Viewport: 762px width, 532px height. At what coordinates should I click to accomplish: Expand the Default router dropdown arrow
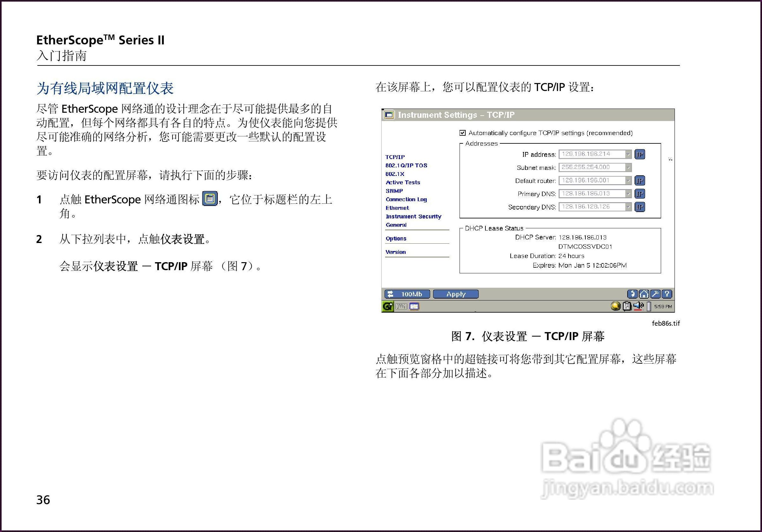(628, 180)
